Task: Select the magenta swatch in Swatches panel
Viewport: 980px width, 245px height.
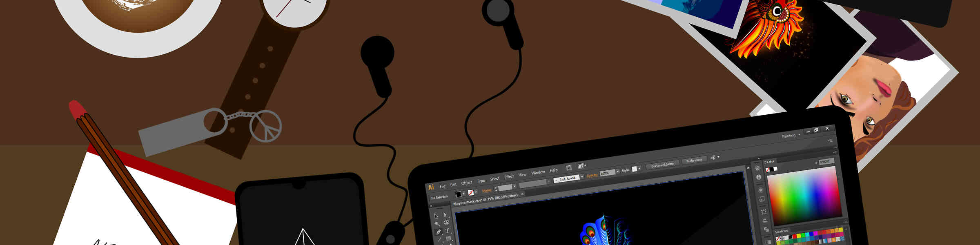Action: coord(815,233)
